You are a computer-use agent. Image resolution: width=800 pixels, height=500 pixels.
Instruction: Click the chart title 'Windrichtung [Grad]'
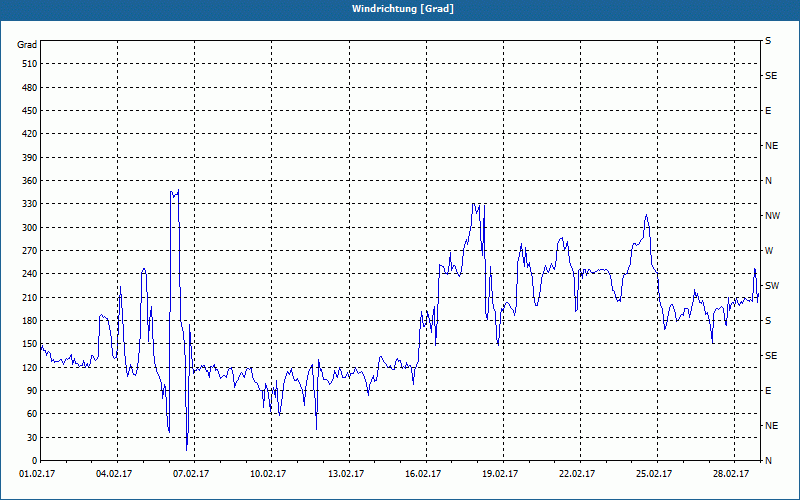pos(403,9)
